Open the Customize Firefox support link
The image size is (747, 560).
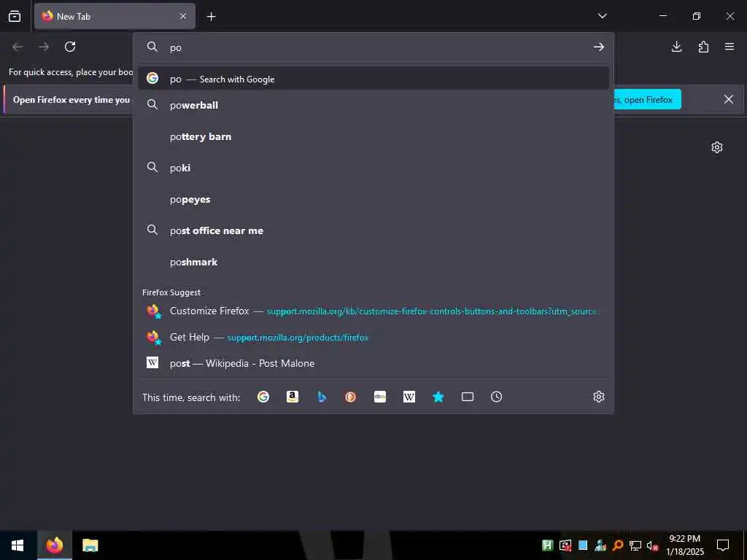pyautogui.click(x=373, y=311)
